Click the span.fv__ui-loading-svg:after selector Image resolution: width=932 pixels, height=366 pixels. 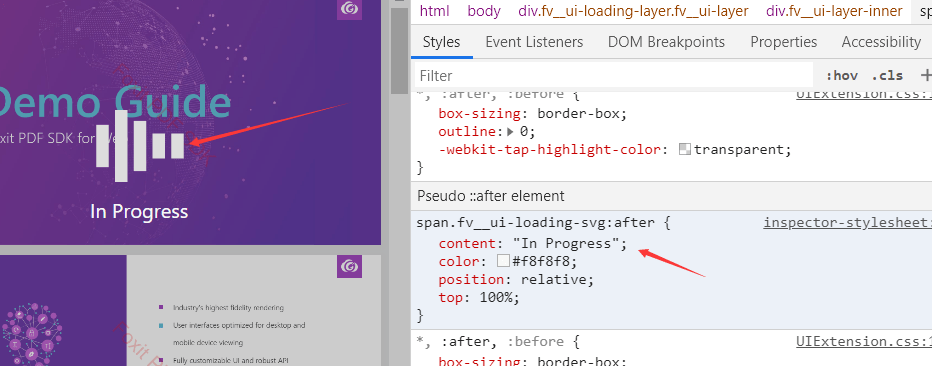coord(534,223)
